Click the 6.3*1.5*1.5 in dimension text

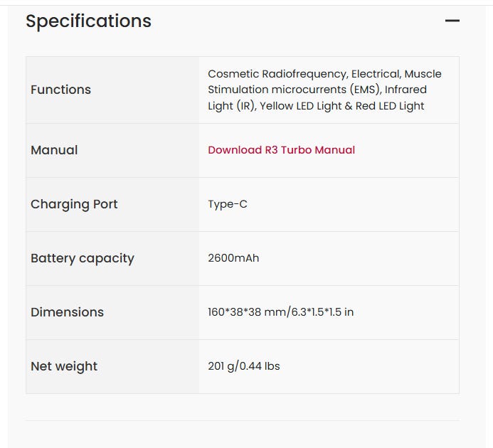click(320, 312)
